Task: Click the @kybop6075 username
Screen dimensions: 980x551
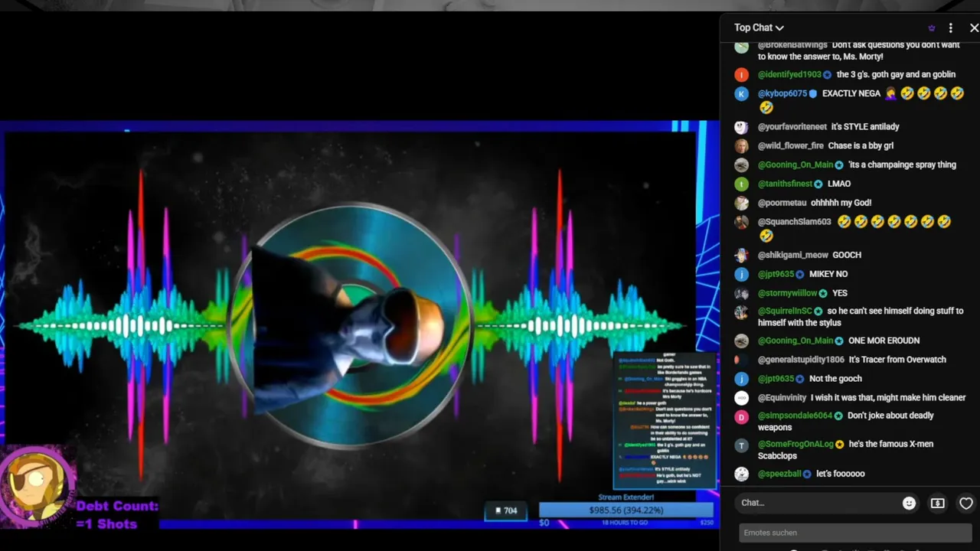Action: (x=782, y=93)
